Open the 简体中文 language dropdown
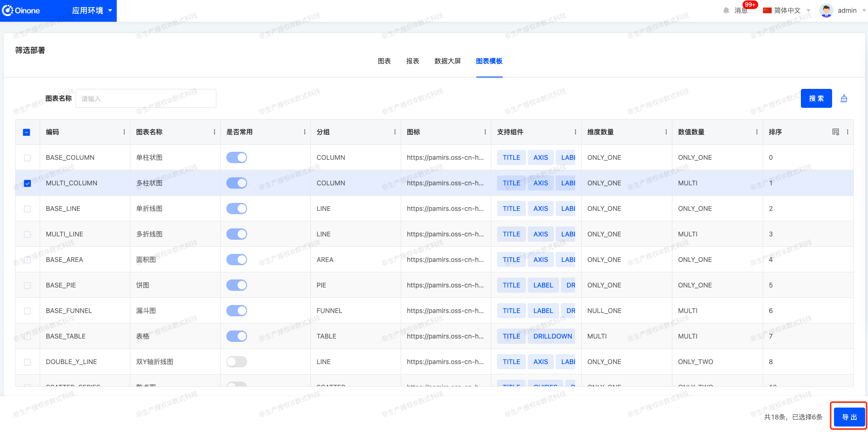 coord(792,10)
